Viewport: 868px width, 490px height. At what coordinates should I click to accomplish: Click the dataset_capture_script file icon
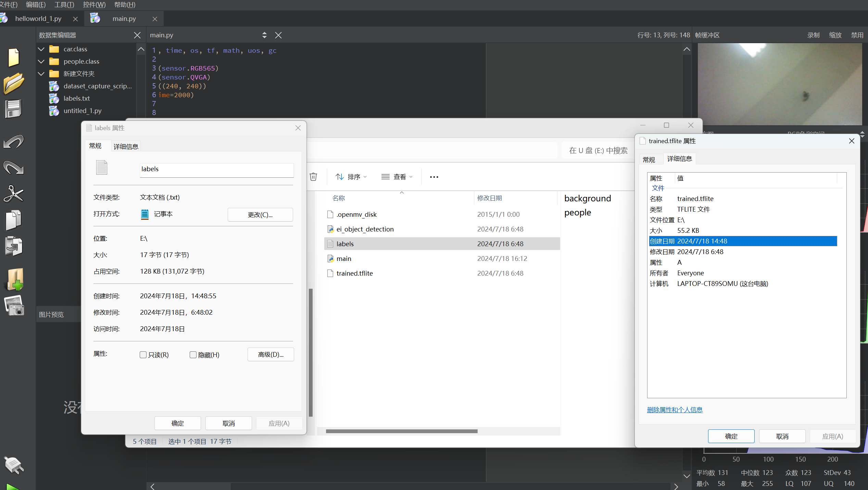tap(54, 86)
